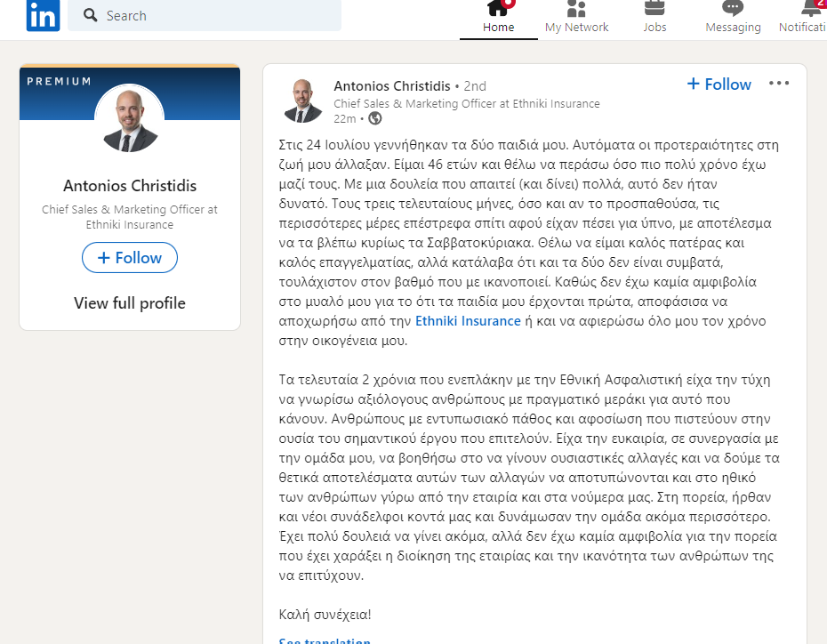Click the search magnifier icon
Screen dimensions: 827x644
[89, 16]
